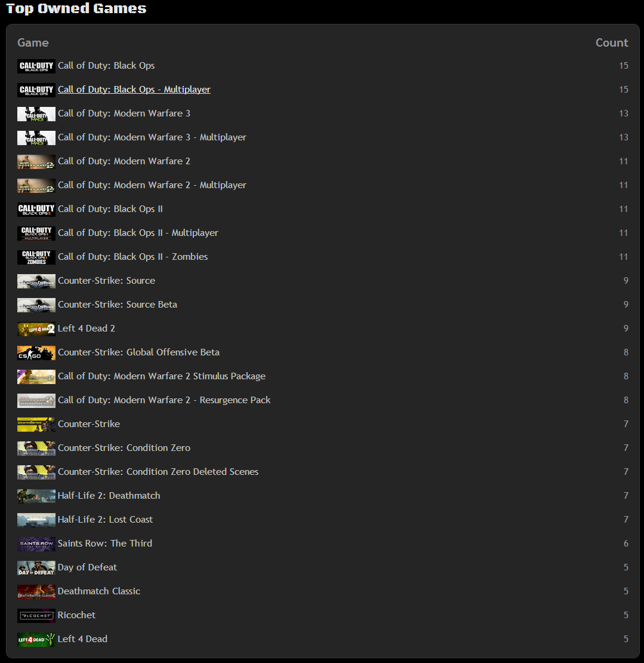The height and width of the screenshot is (663, 644).
Task: Open the Counter-Strike: Source Beta link
Action: 118,305
